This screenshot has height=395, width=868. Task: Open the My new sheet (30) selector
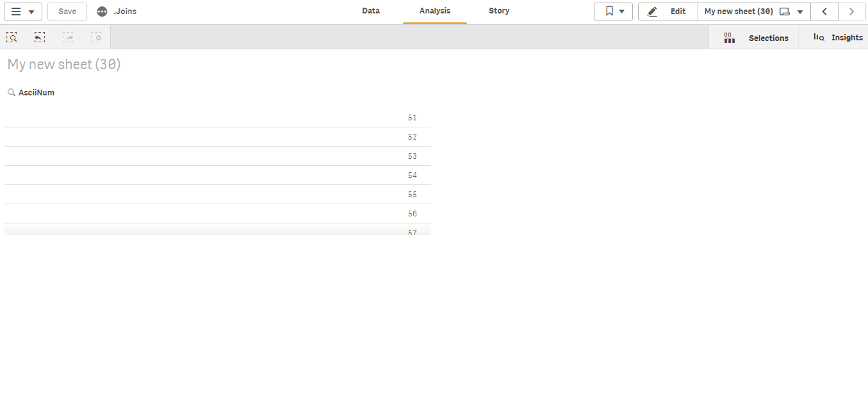(754, 12)
